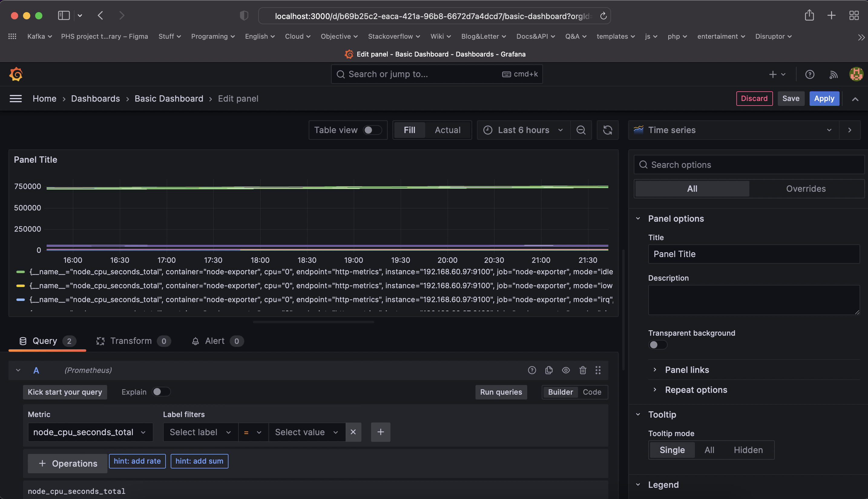Screen dimensions: 868x499
Task: Click the Grafana logo home icon
Action: 16,74
